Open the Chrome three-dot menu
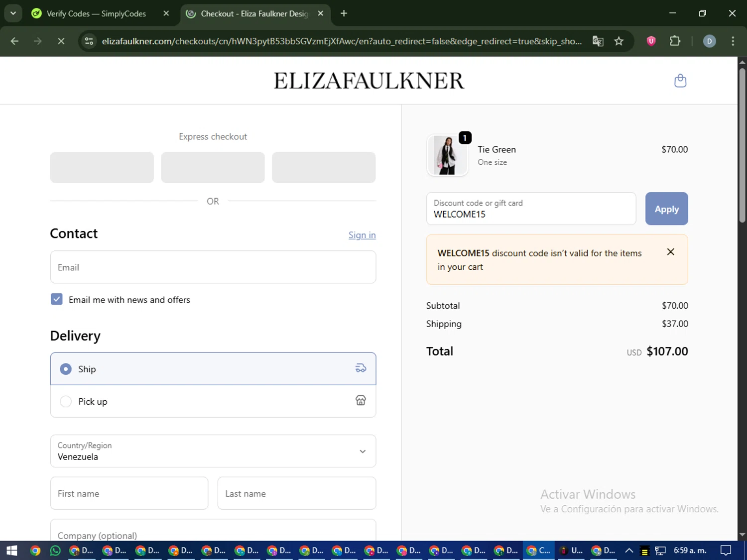This screenshot has height=560, width=747. (733, 41)
